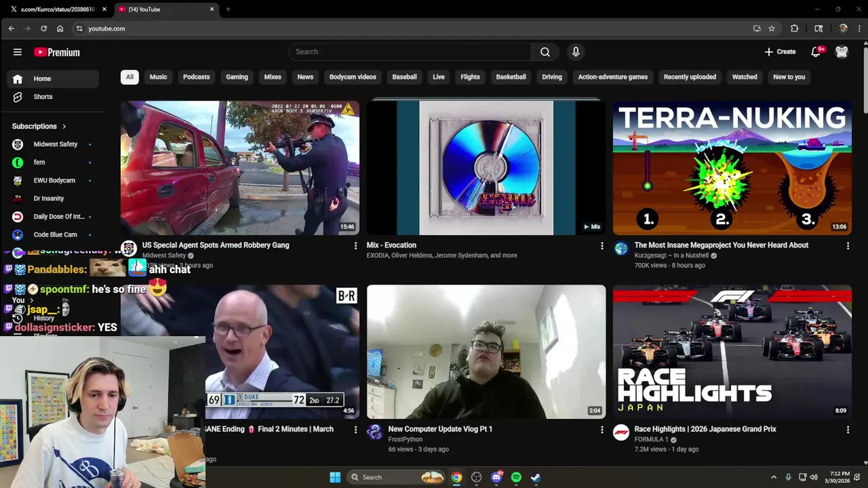Expand the Subscriptions section
The image size is (868, 488).
pyautogui.click(x=39, y=126)
